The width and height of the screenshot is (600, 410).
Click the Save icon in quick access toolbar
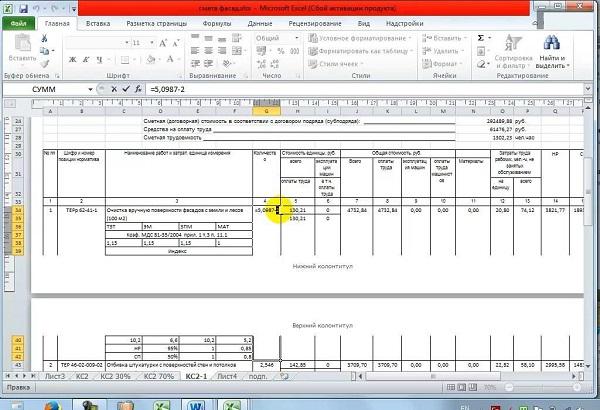23,8
